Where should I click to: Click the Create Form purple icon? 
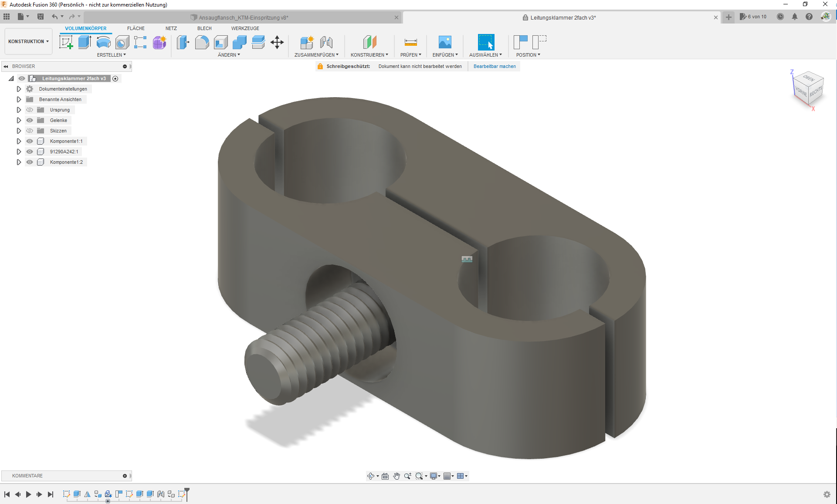pos(159,42)
